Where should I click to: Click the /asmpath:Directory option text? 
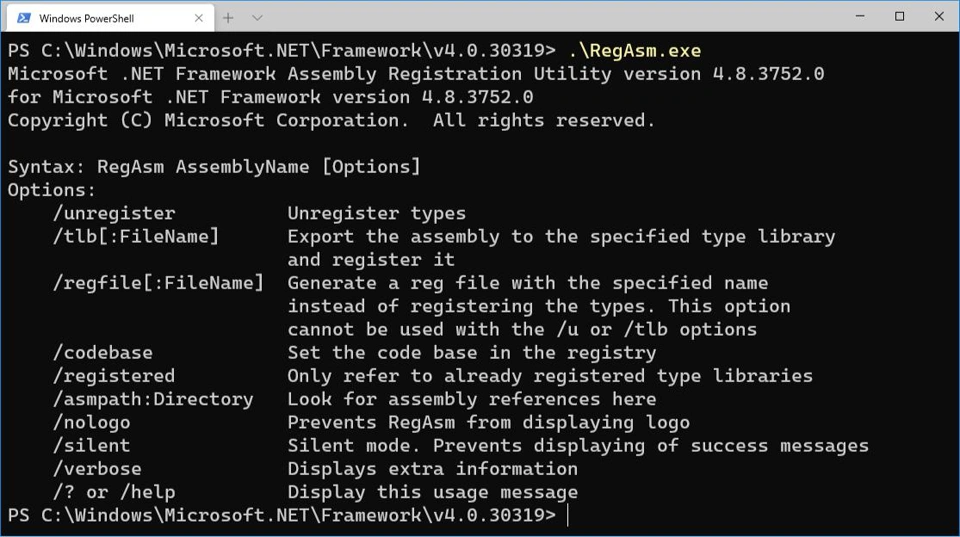(153, 399)
